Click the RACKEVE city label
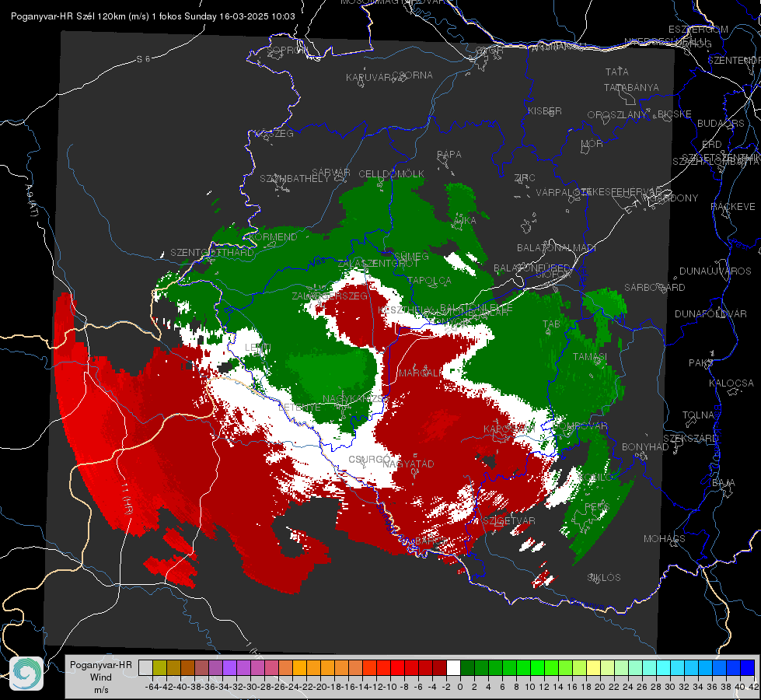The height and width of the screenshot is (700, 761). [x=733, y=207]
